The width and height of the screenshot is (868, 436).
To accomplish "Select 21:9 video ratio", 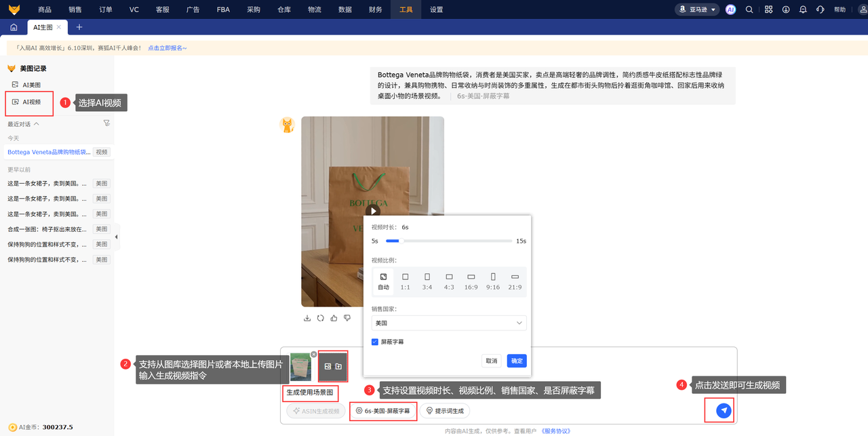I will point(515,281).
